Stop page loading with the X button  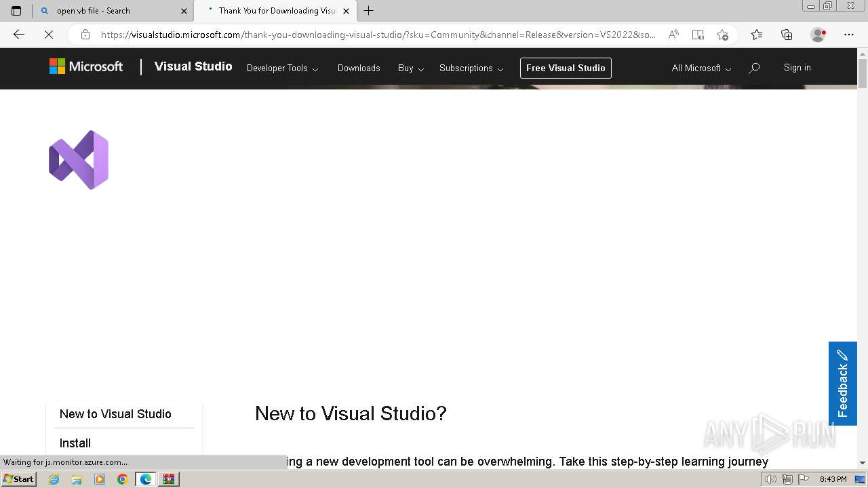[49, 35]
